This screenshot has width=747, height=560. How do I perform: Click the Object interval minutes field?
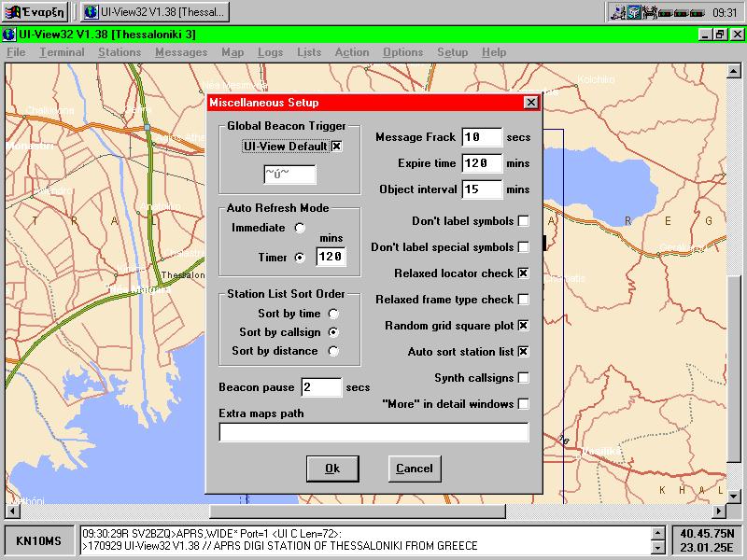click(482, 189)
